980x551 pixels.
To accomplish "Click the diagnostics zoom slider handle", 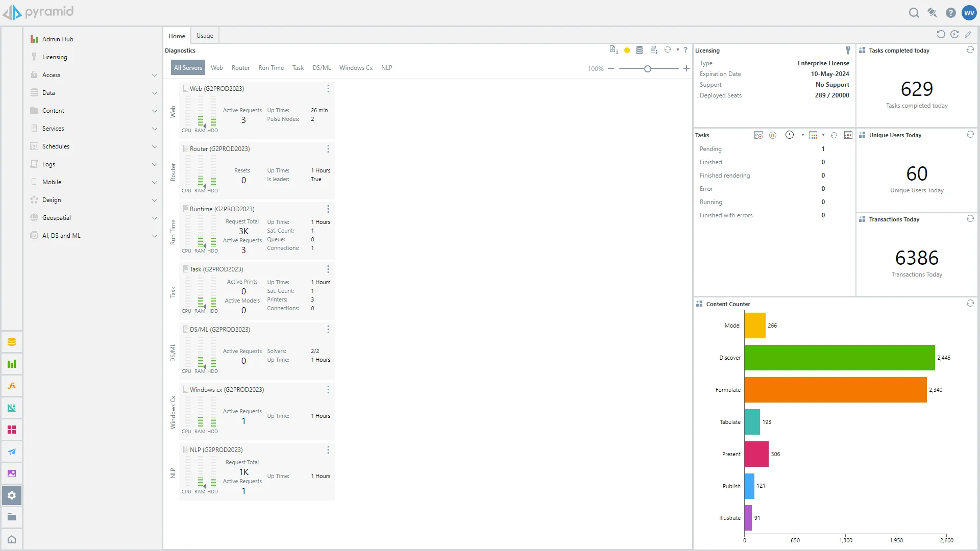I will pos(647,68).
